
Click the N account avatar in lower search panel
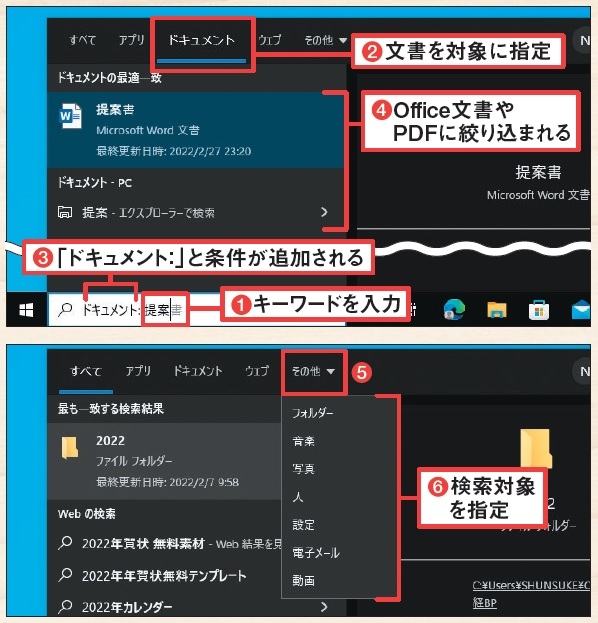(582, 371)
